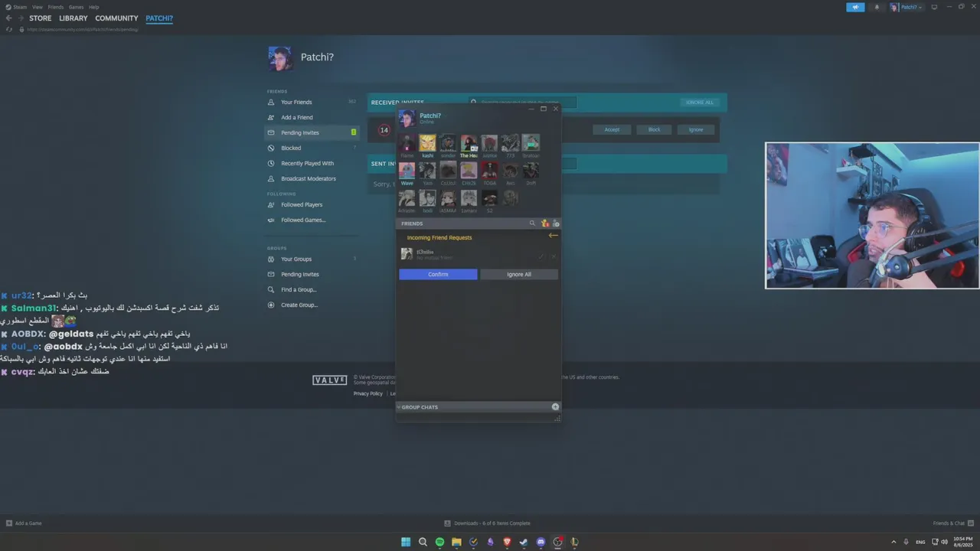Open File Explorer from taskbar
980x551 pixels.
point(456,542)
